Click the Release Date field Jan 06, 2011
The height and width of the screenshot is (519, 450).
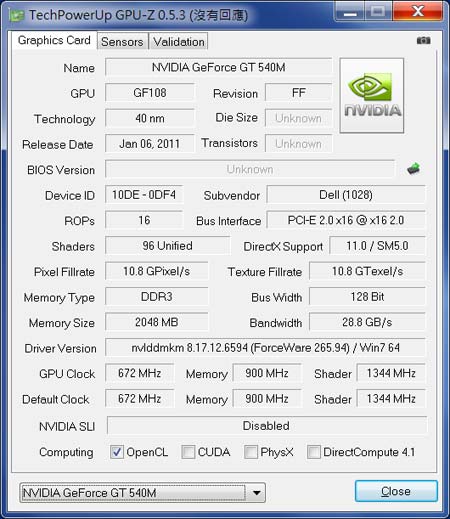click(x=150, y=144)
